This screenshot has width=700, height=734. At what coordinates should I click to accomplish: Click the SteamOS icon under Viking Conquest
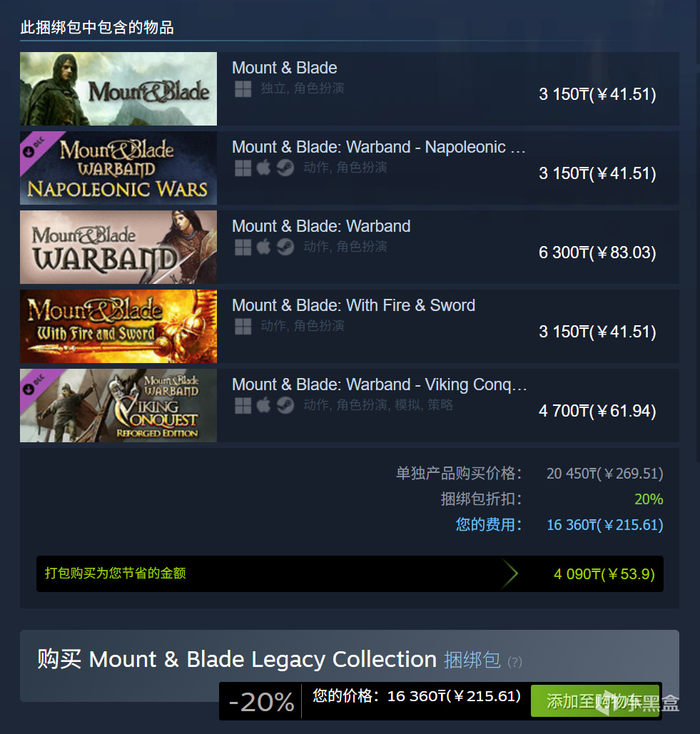(285, 405)
